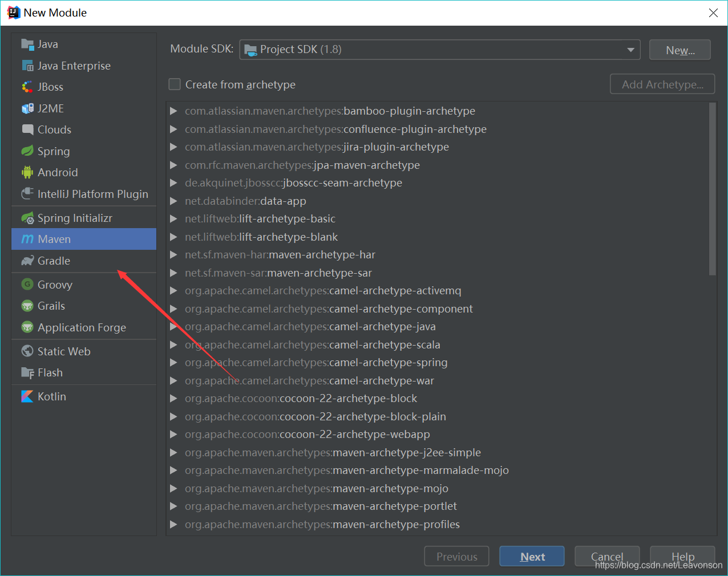Select the Maven 'm' icon

(x=27, y=240)
